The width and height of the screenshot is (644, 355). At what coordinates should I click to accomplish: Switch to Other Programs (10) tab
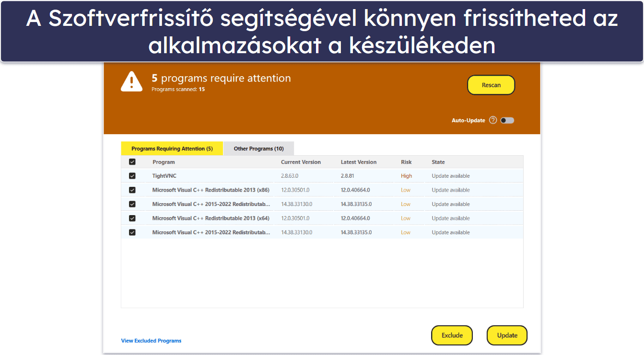click(x=258, y=149)
